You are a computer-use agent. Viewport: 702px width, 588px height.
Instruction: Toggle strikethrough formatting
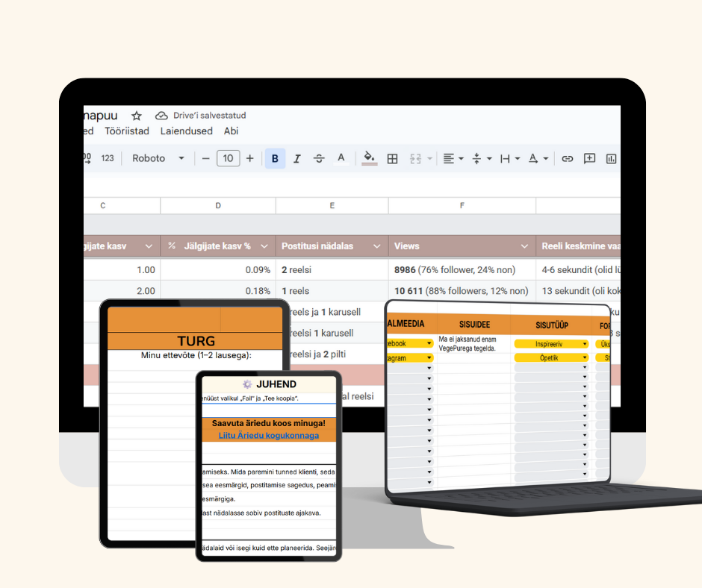[x=319, y=158]
